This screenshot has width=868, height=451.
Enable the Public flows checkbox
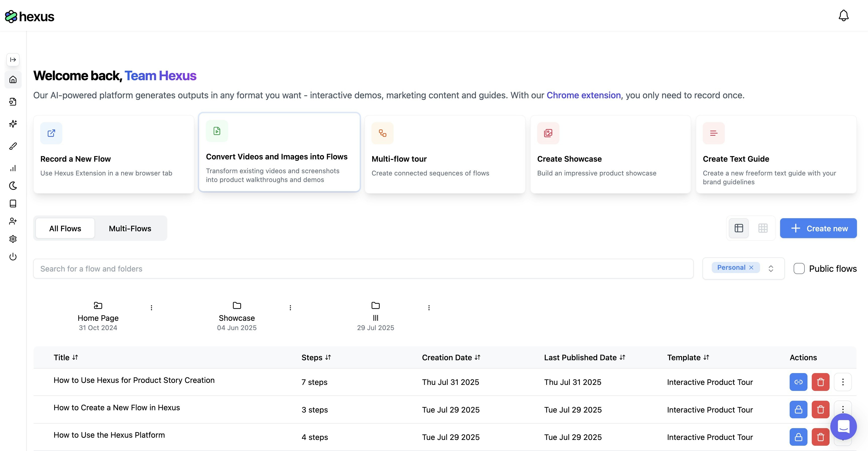click(x=799, y=268)
